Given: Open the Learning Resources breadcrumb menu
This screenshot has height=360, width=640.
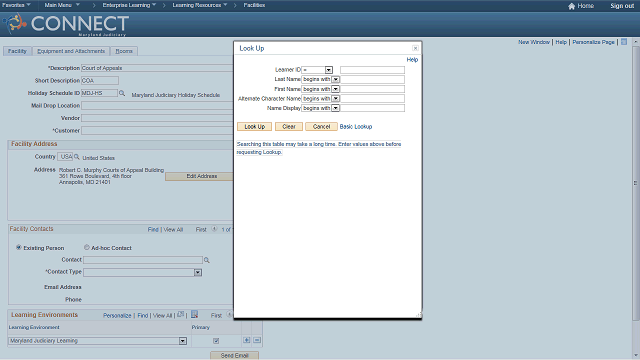Looking at the screenshot, I should [200, 5].
